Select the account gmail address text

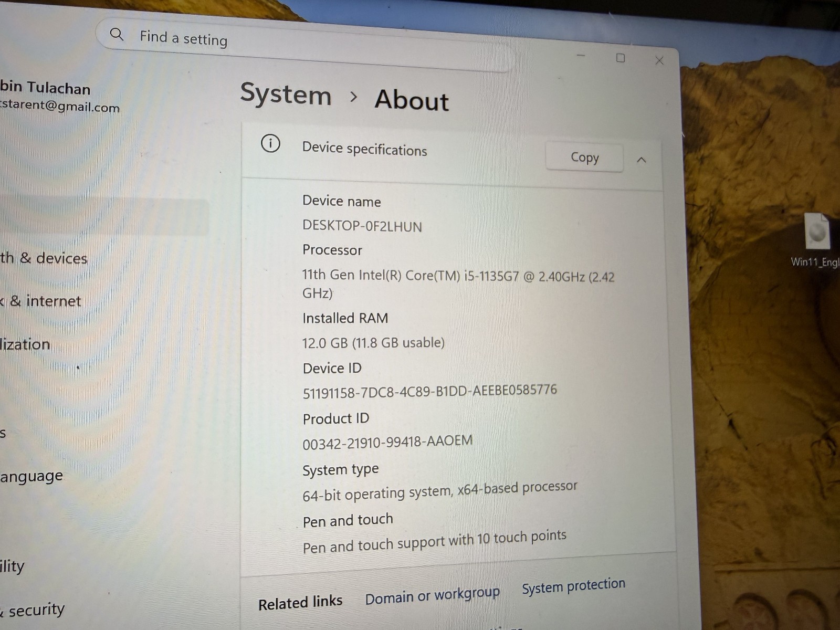(60, 106)
